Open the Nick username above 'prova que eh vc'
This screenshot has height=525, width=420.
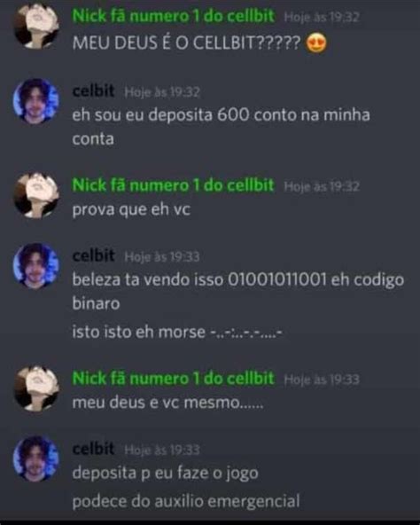coord(174,185)
